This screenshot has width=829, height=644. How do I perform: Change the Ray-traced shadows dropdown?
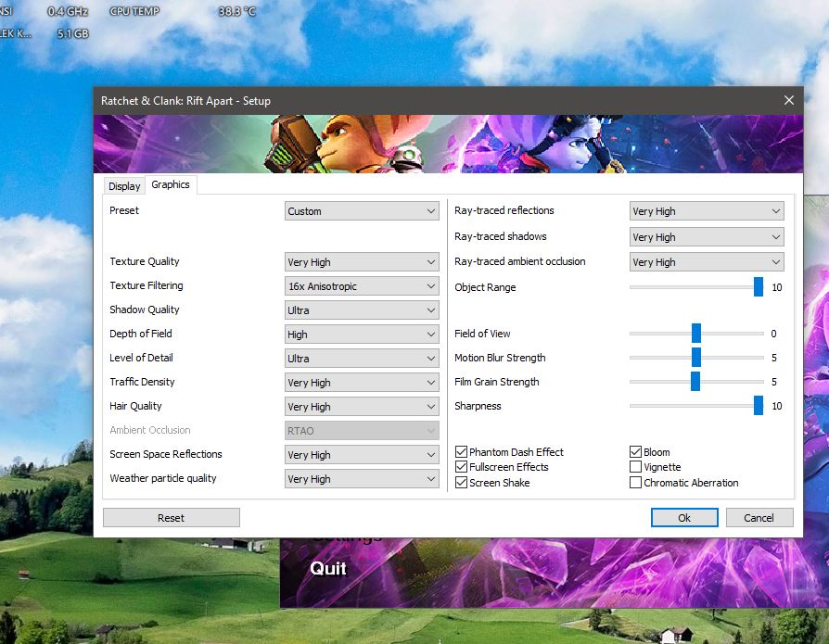(x=707, y=236)
